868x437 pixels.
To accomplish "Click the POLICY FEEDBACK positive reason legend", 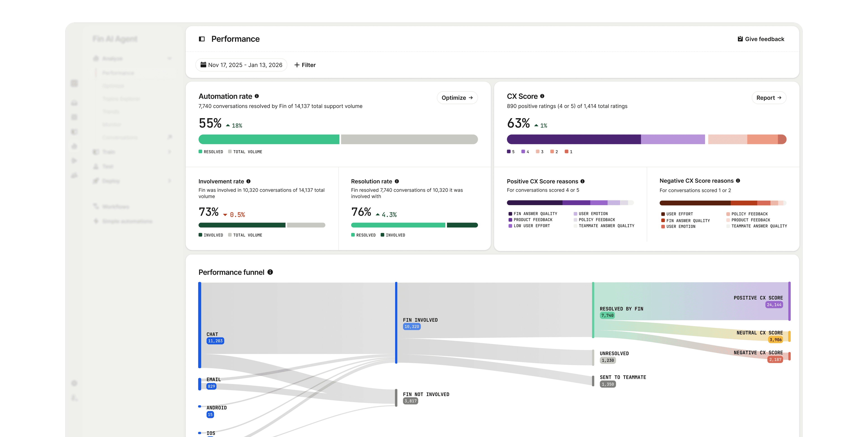I will [x=594, y=220].
